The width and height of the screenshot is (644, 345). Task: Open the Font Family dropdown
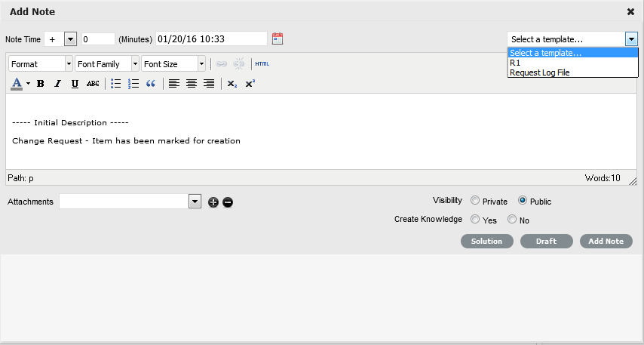(107, 63)
